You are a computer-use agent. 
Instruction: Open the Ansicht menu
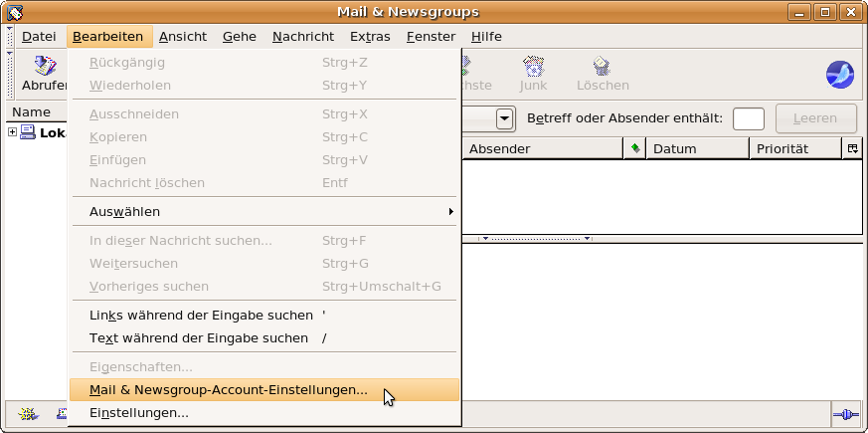[183, 37]
